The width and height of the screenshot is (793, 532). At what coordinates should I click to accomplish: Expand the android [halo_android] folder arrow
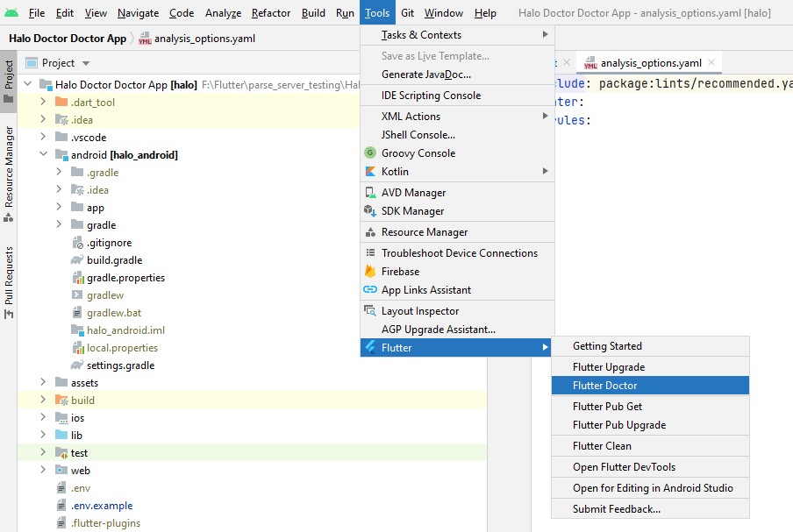[x=43, y=155]
